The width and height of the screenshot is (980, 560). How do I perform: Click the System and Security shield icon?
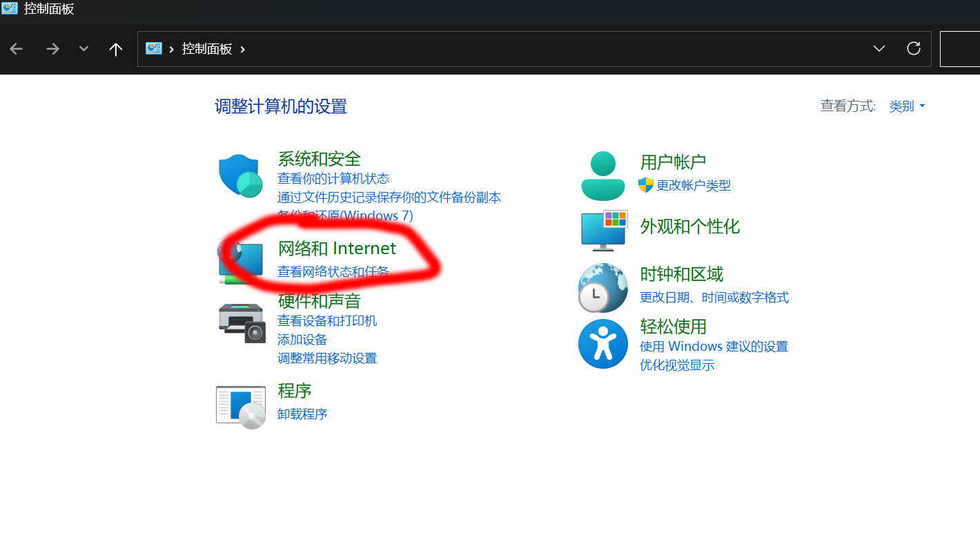click(x=240, y=176)
